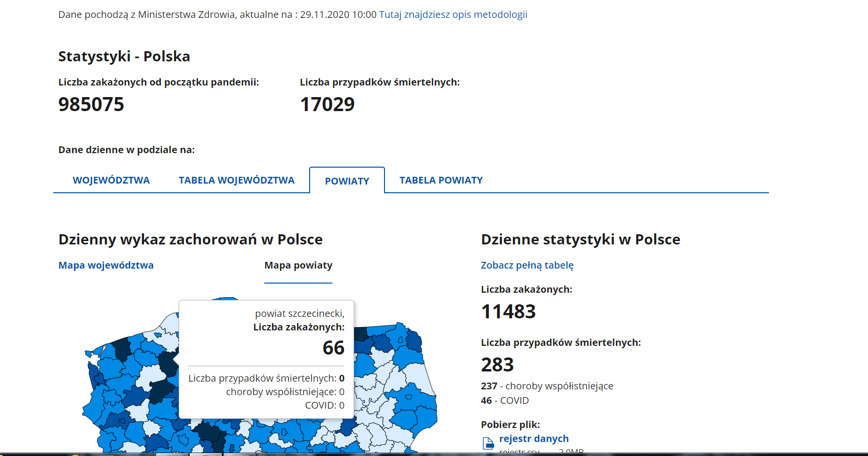Click the daily deaths number 283
Viewport: 868px width, 456px height.
tap(497, 365)
